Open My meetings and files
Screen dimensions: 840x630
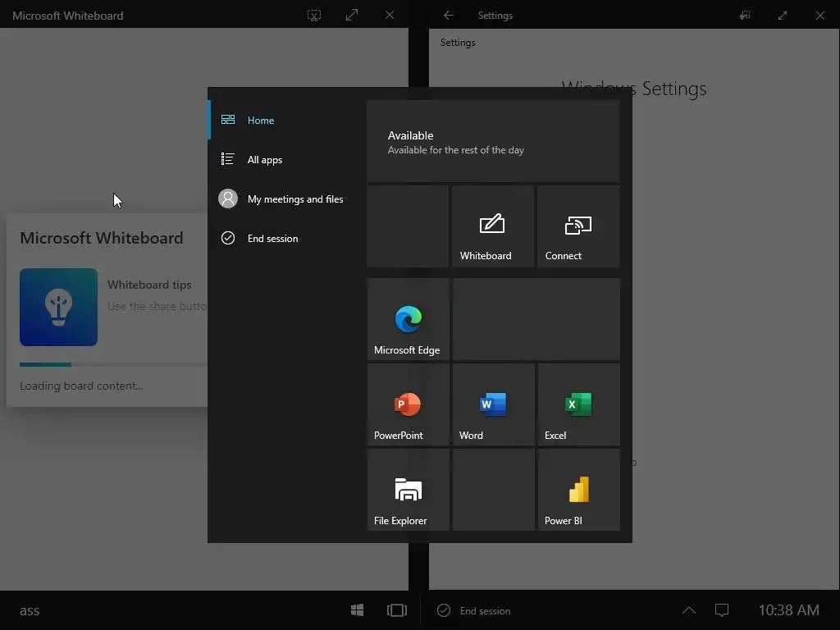pyautogui.click(x=286, y=199)
